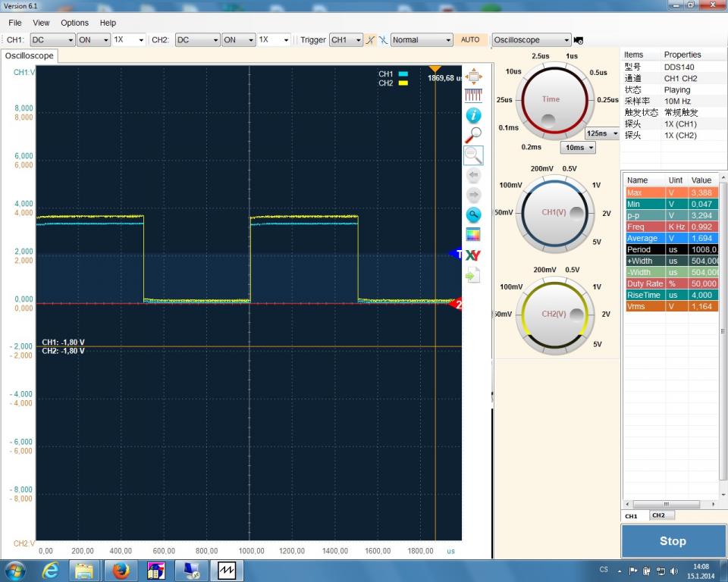Click the blue info icon
This screenshot has width=728, height=582.
tap(473, 115)
